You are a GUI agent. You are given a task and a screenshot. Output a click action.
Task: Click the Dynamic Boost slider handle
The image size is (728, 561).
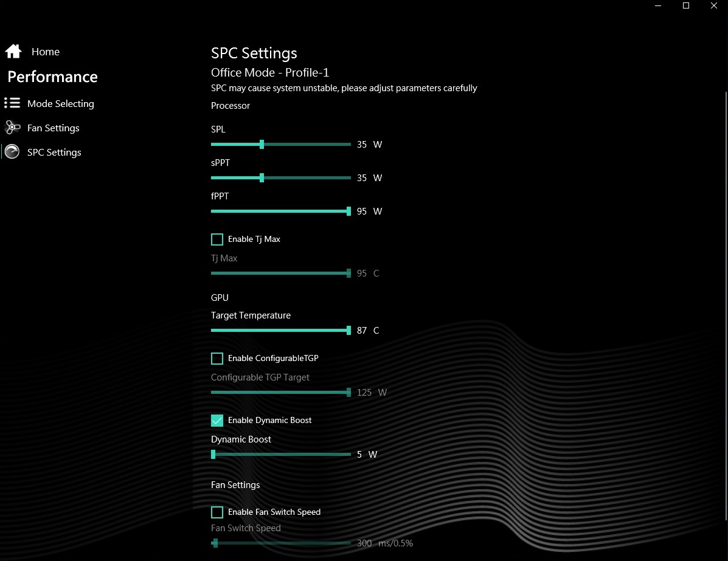click(213, 455)
